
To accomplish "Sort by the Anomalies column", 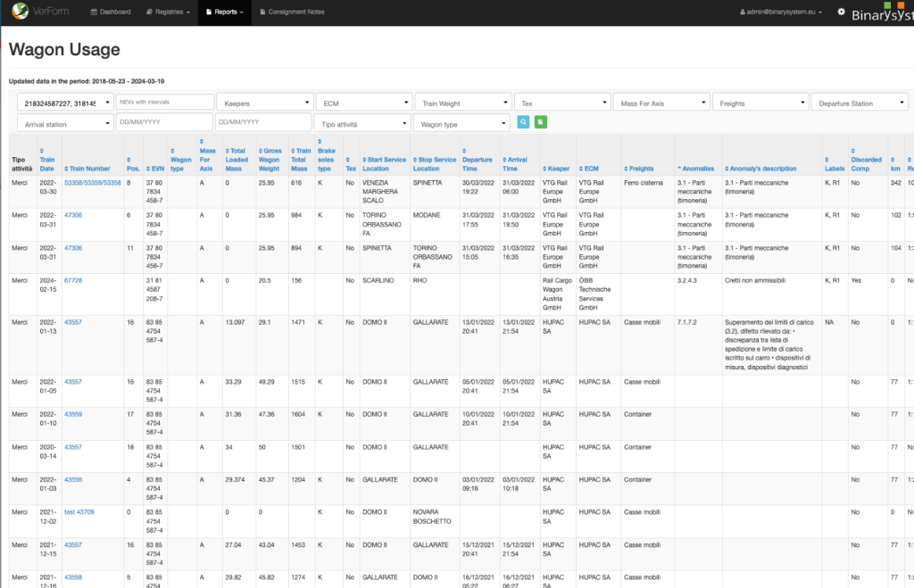I will [695, 169].
